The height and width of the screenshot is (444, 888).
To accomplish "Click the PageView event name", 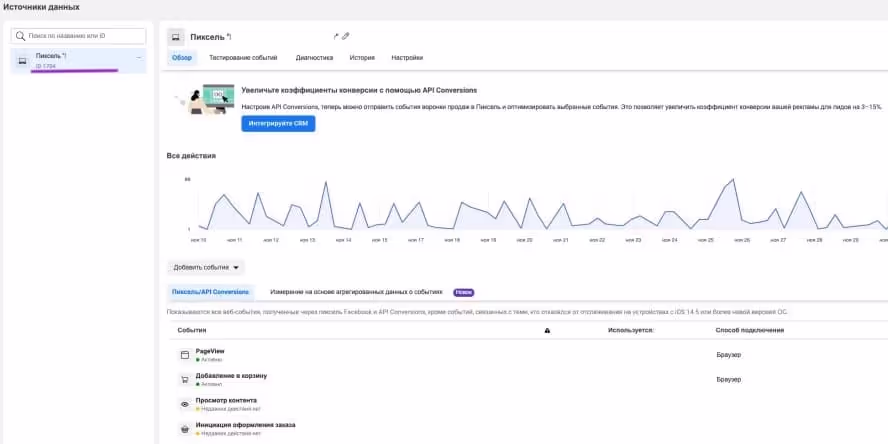I will 210,351.
